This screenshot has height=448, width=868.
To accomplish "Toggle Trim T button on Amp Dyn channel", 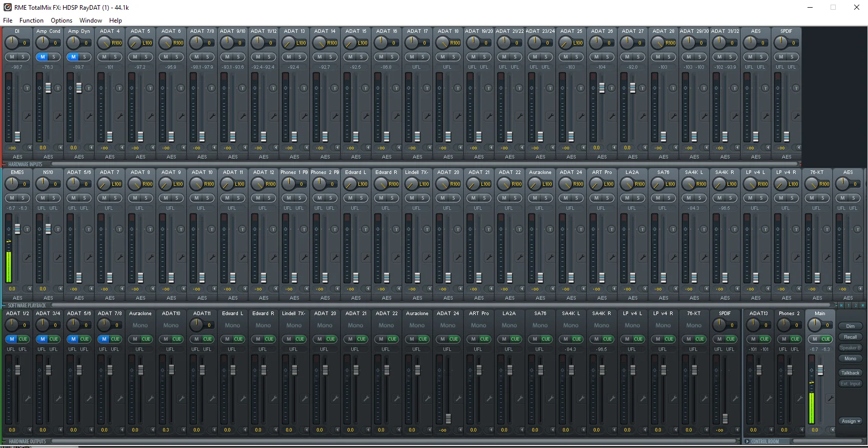I will [89, 88].
